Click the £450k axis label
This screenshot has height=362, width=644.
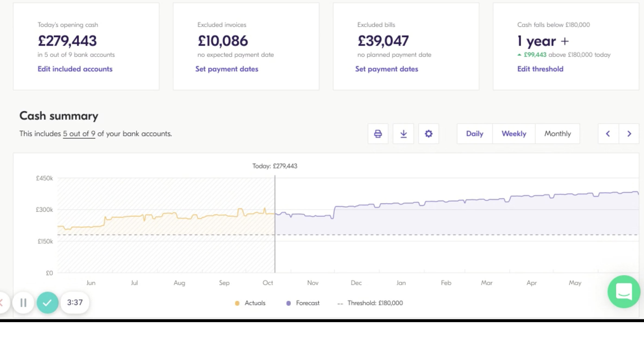pos(45,178)
